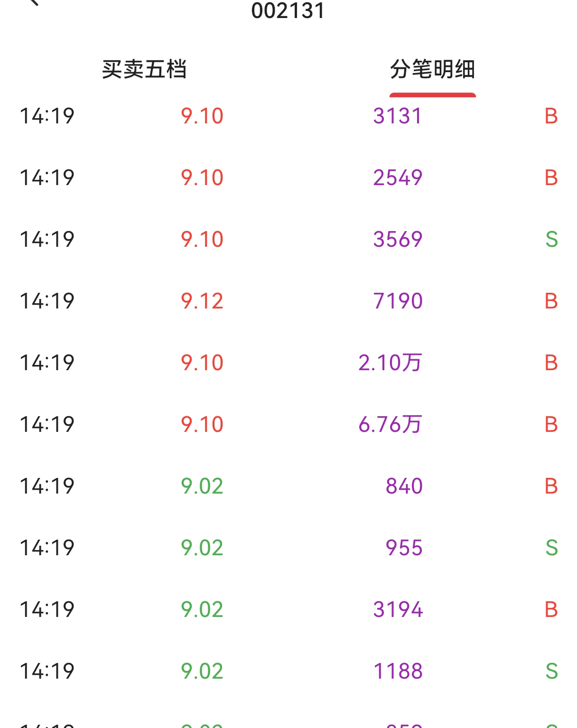
Task: Tap the 9.02 price beside volume 840
Action: [x=202, y=486]
